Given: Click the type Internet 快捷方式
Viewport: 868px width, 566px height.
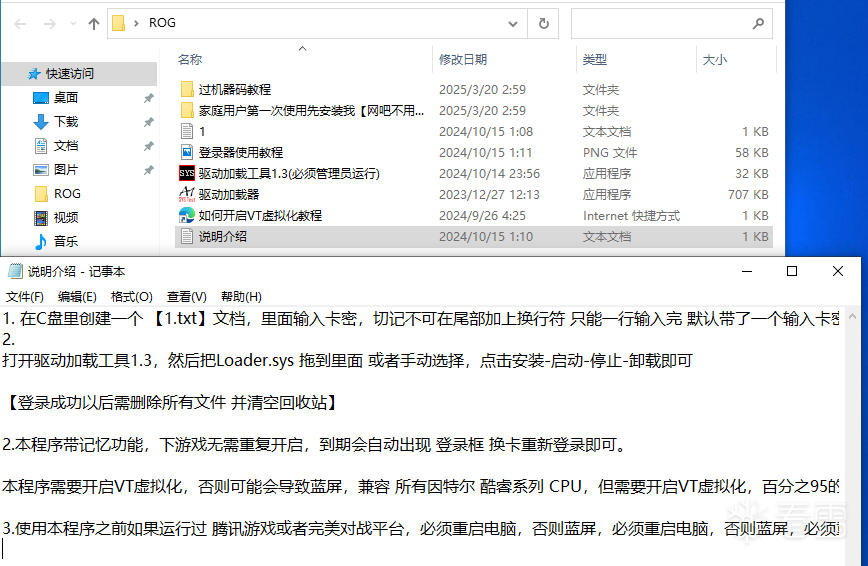Looking at the screenshot, I should point(631,215).
